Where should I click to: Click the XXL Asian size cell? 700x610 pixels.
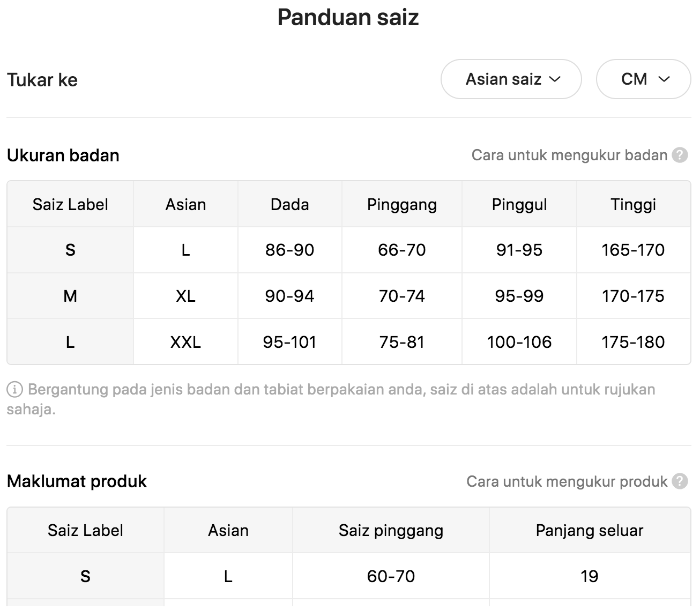185,342
